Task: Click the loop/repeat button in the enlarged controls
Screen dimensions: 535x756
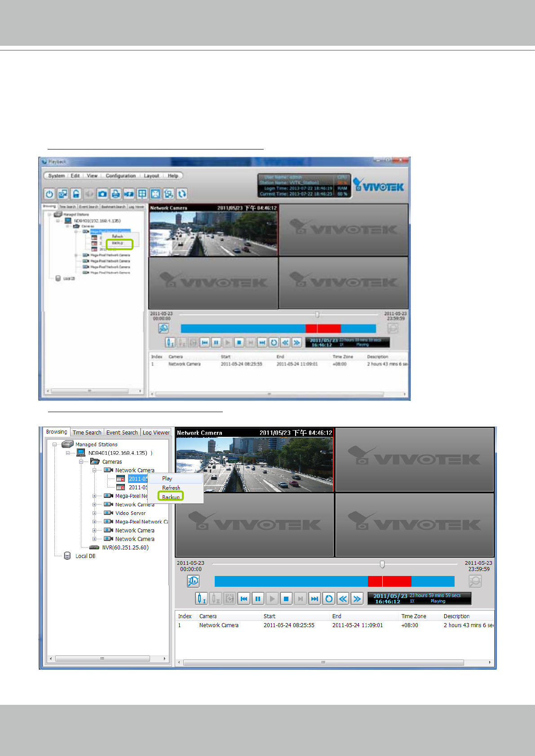Action: [329, 598]
